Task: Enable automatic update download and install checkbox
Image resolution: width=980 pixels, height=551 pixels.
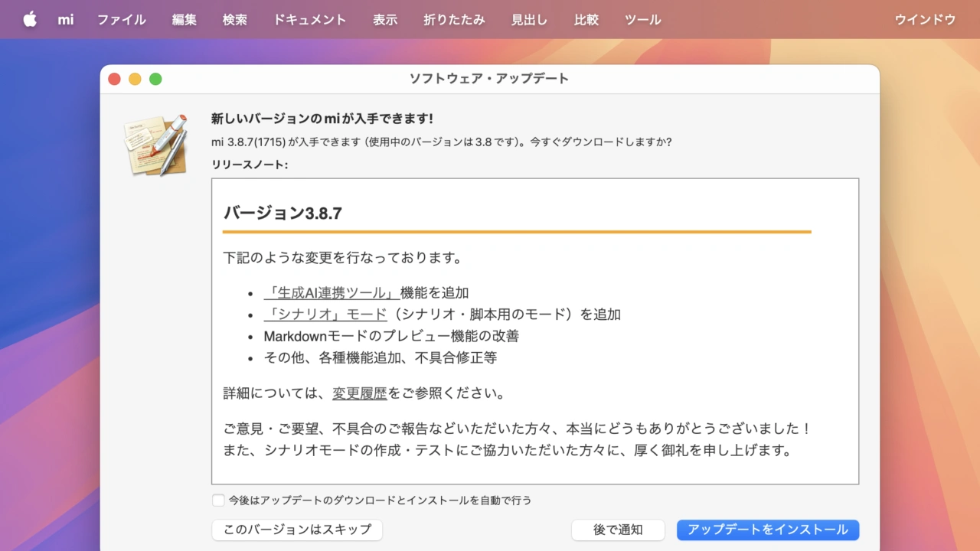Action: point(218,500)
